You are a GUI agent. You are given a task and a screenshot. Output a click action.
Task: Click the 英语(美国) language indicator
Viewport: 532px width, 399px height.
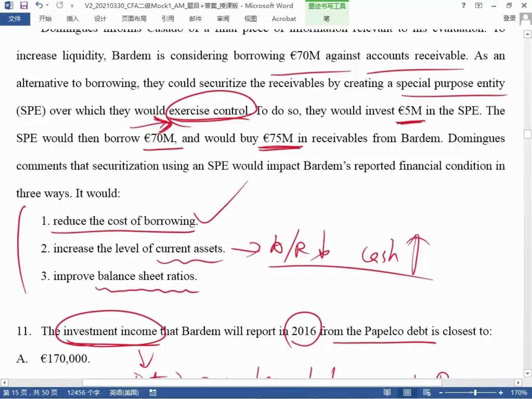[124, 393]
